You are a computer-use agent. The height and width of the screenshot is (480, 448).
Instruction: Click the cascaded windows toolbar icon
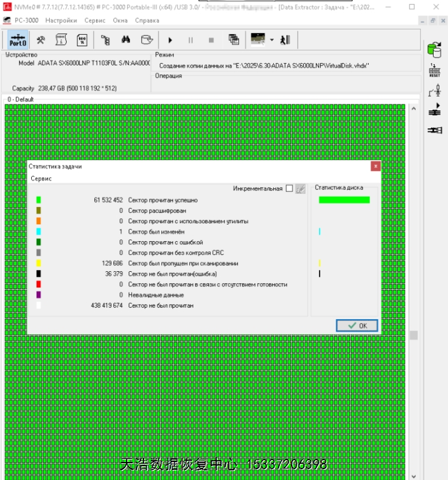(234, 40)
